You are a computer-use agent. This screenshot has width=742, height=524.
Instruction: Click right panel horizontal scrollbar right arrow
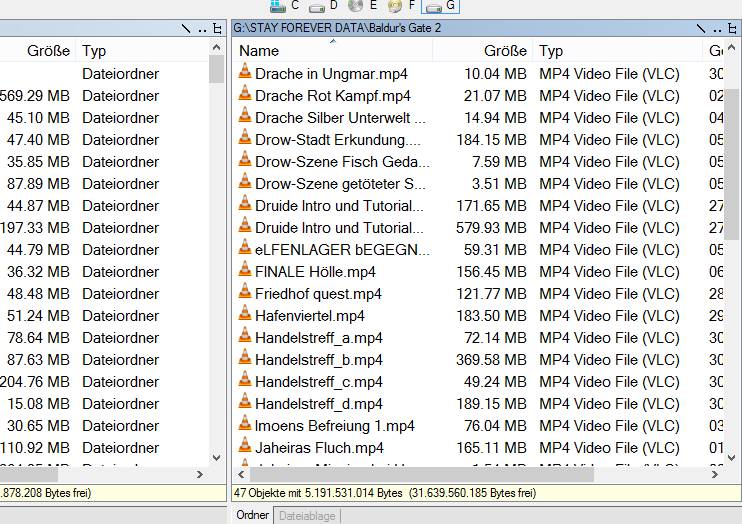click(x=715, y=474)
